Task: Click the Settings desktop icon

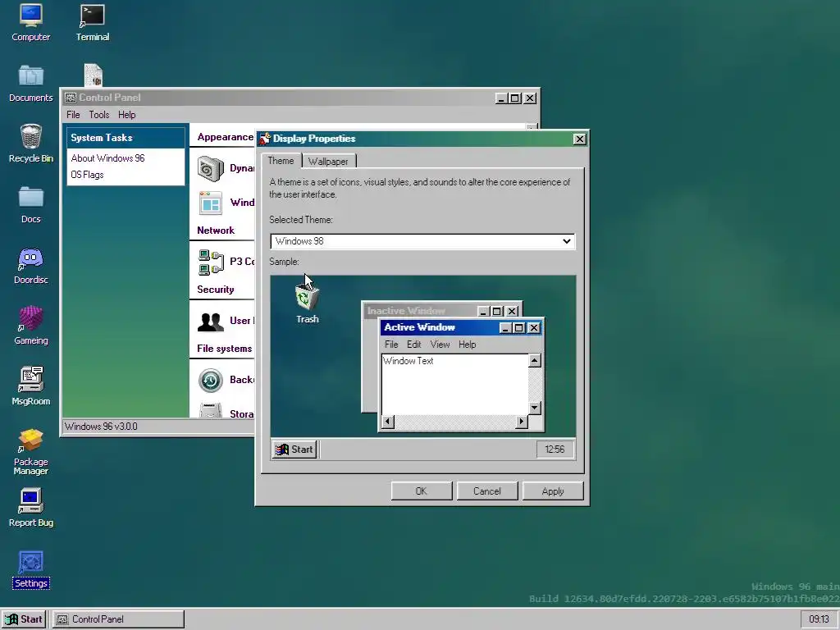Action: pos(30,569)
